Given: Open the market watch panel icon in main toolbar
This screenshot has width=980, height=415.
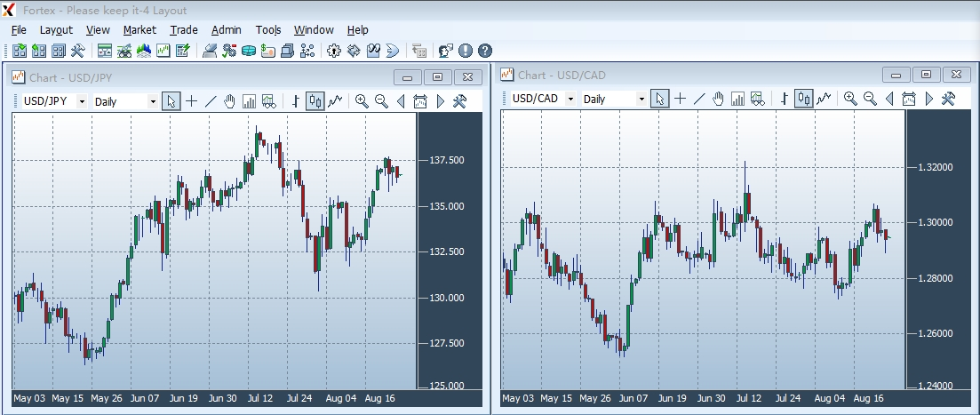Looking at the screenshot, I should click(x=104, y=51).
